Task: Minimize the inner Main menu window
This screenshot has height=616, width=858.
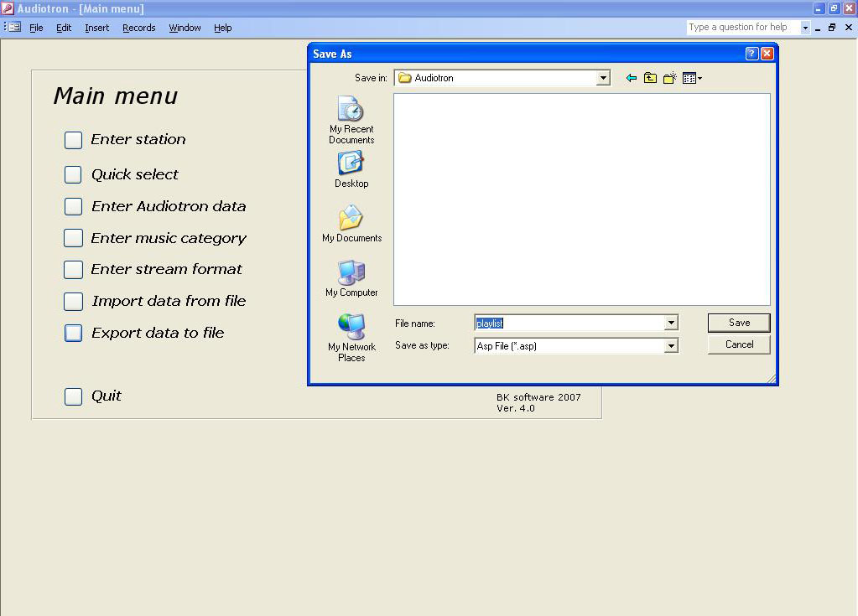Action: 818,28
